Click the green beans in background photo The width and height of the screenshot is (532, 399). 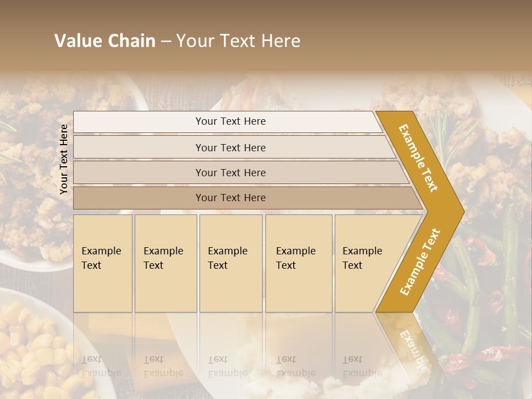point(485,288)
